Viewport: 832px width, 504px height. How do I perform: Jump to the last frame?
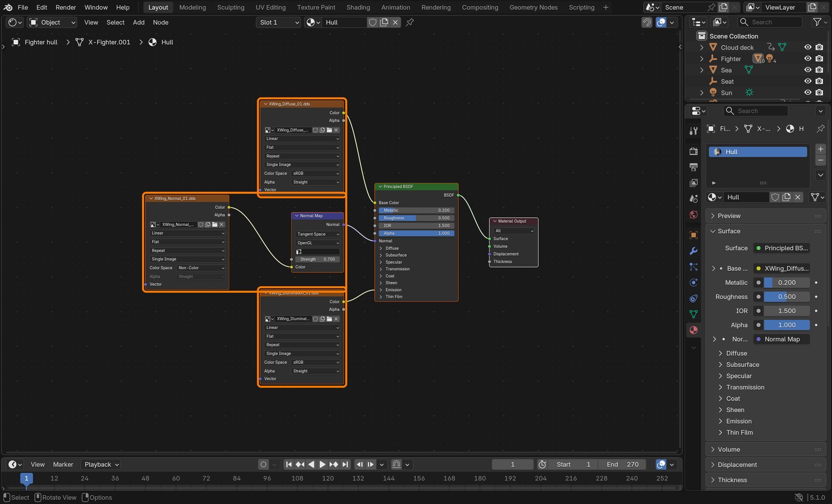pyautogui.click(x=345, y=465)
